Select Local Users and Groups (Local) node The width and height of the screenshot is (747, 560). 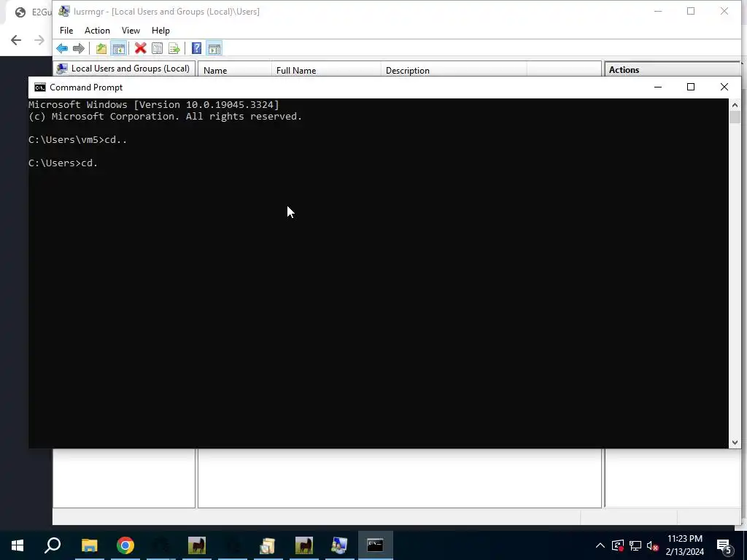point(123,69)
